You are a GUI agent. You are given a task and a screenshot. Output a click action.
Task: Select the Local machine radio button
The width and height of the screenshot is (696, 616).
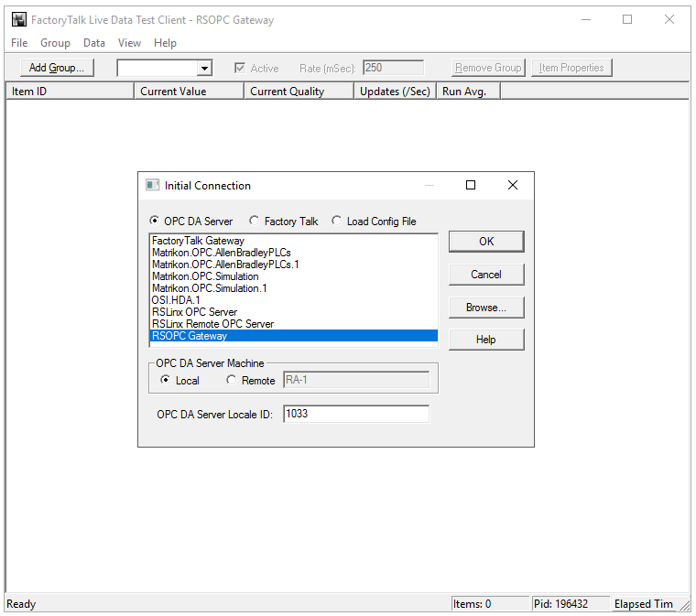click(165, 380)
